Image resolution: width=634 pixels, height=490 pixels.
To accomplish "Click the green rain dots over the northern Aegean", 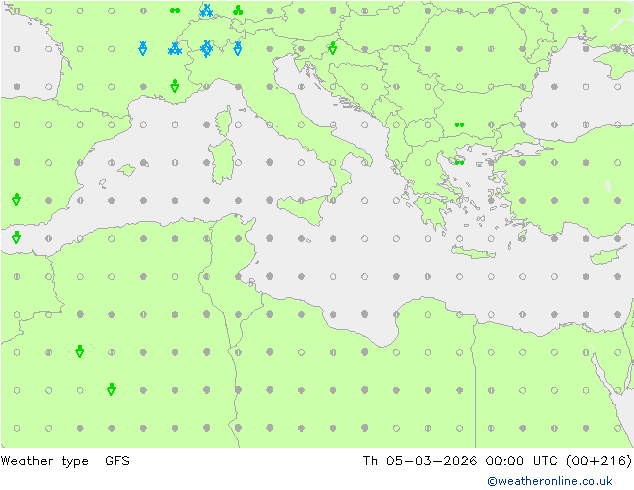I will coord(459,163).
